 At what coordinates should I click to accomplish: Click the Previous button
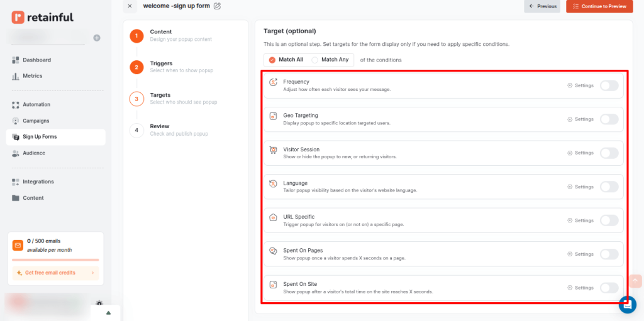542,6
